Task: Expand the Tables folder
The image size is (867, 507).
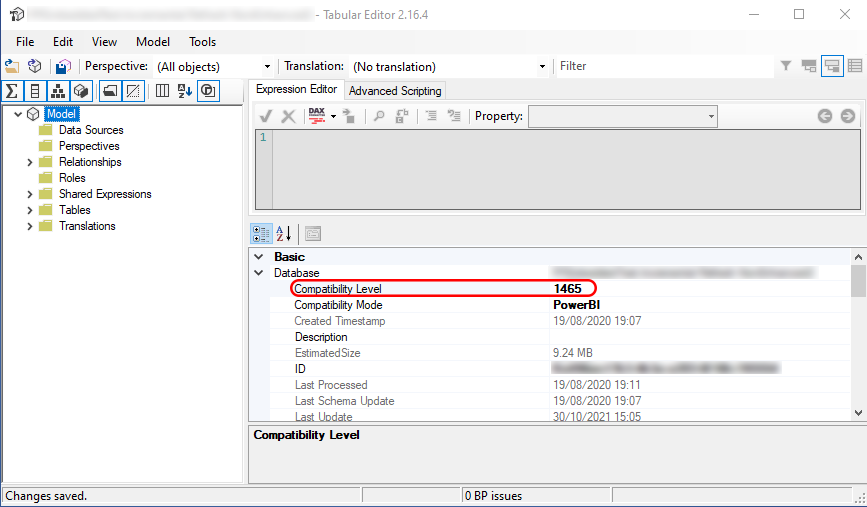Action: pyautogui.click(x=30, y=211)
